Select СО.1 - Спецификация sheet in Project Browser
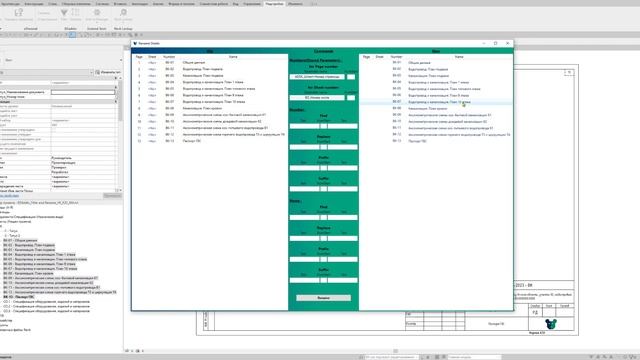This screenshot has height=360, width=640. 46,302
